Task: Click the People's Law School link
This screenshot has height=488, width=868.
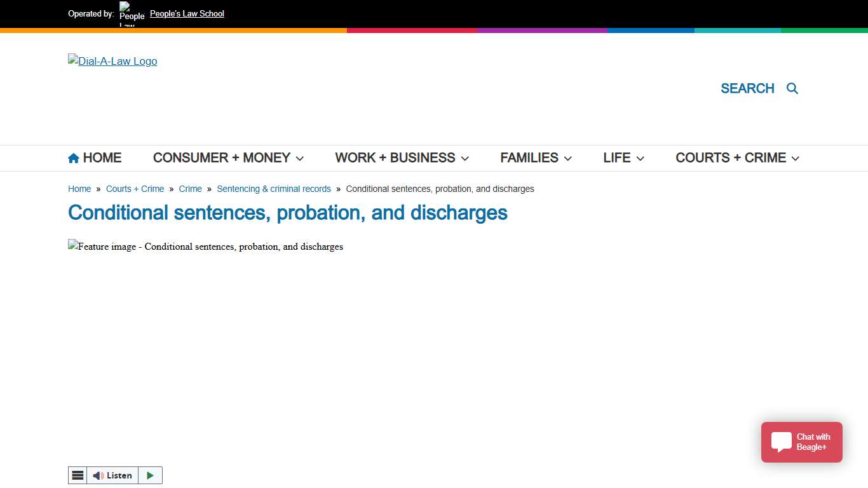Action: click(187, 14)
